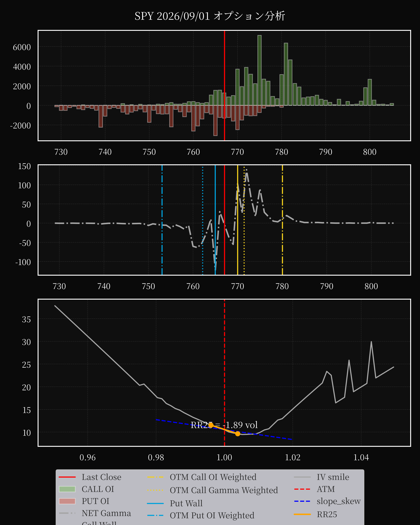Click the yellow dash-dot vertical line near strike 780

pos(282,220)
